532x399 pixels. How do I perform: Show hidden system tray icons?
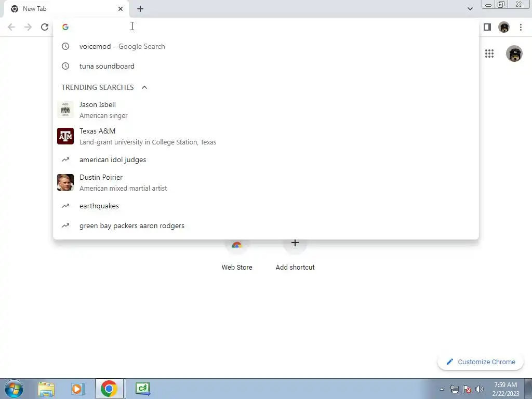[442, 389]
